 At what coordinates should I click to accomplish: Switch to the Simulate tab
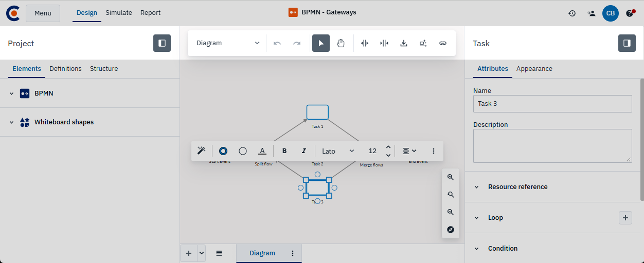point(119,13)
